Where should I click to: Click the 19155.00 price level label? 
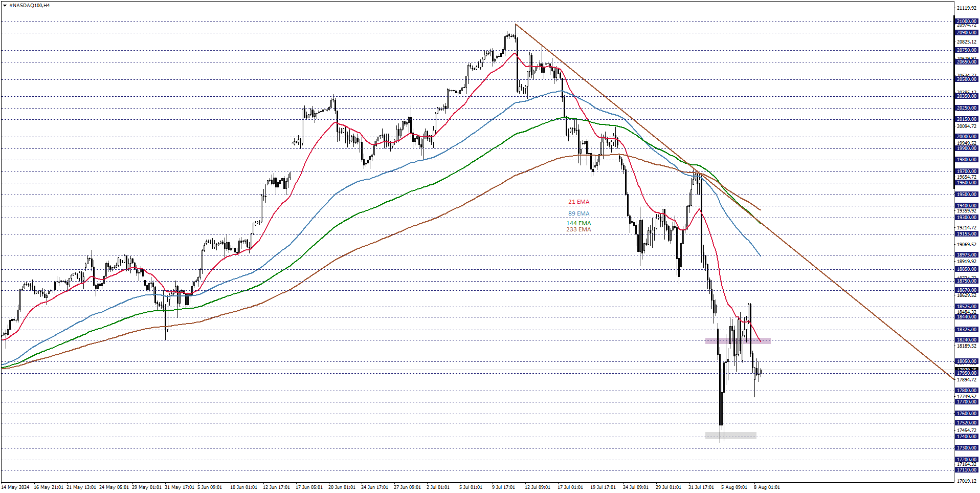(967, 234)
